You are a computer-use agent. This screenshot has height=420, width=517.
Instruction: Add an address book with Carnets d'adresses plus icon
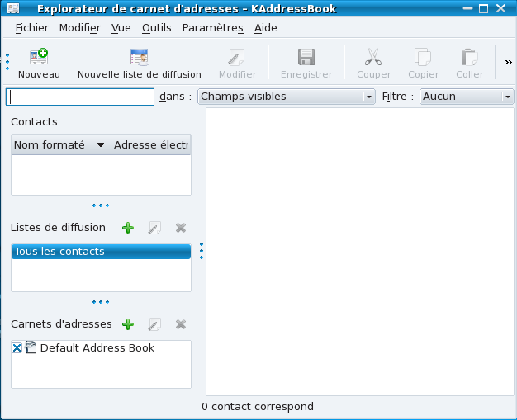coord(127,325)
